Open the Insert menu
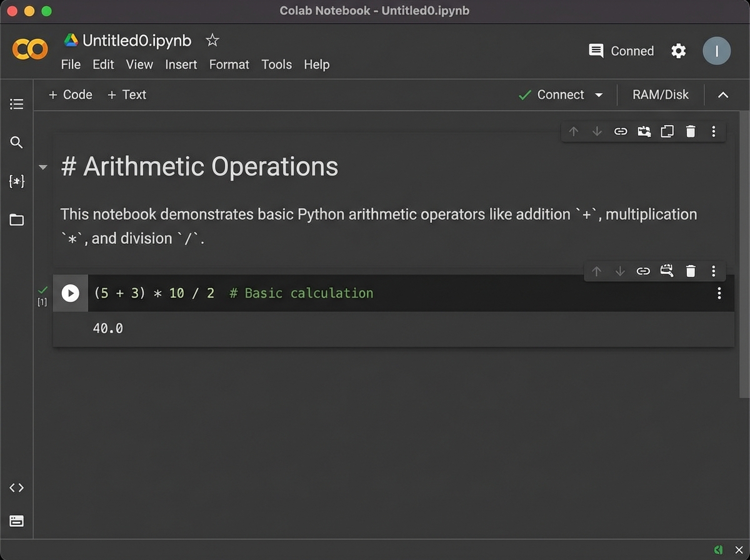Image resolution: width=750 pixels, height=560 pixels. 181,64
